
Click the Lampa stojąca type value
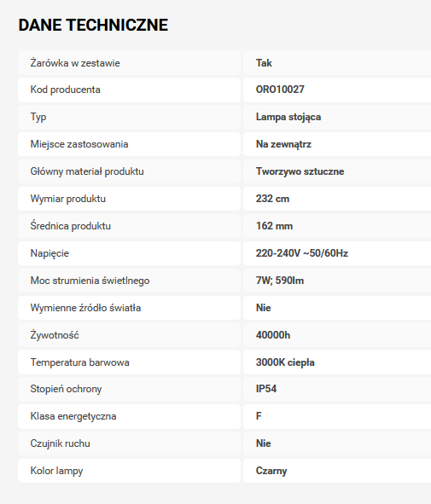(x=288, y=117)
